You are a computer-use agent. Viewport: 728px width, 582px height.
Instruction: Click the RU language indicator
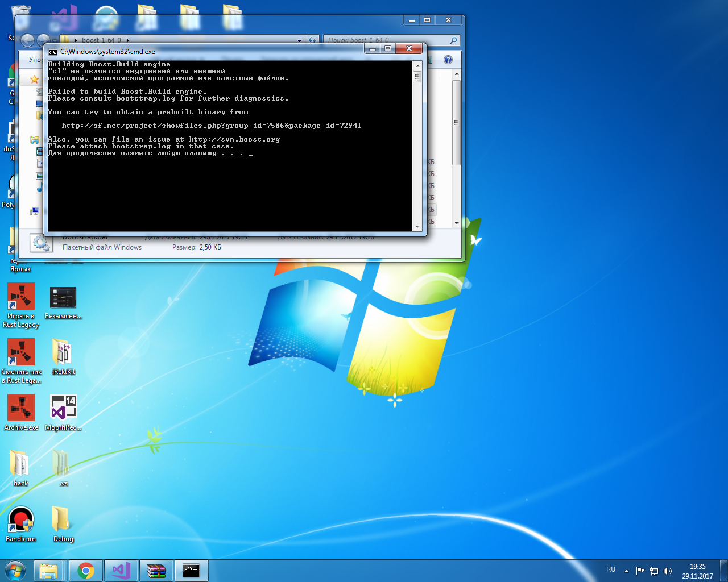pos(611,569)
